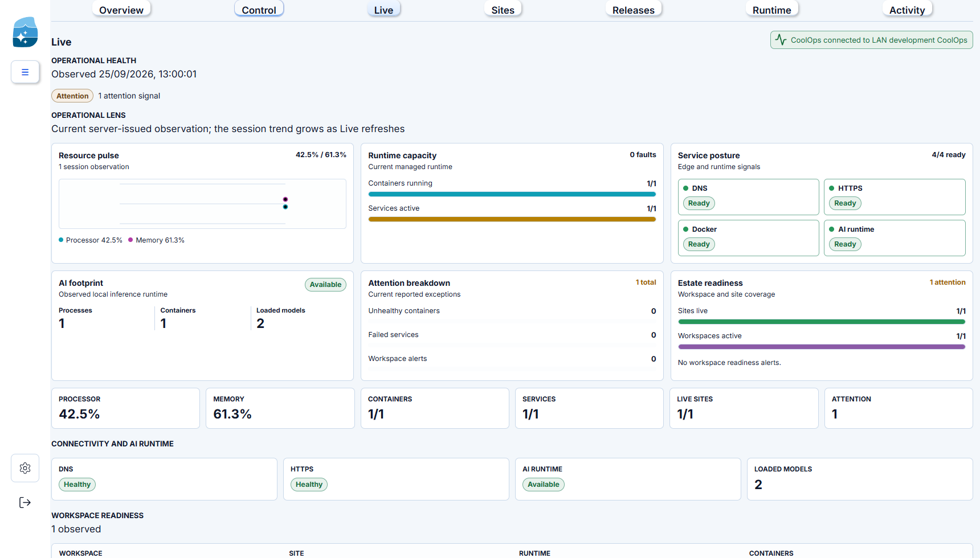This screenshot has height=558, width=980.
Task: Open the Control tab
Action: [259, 10]
